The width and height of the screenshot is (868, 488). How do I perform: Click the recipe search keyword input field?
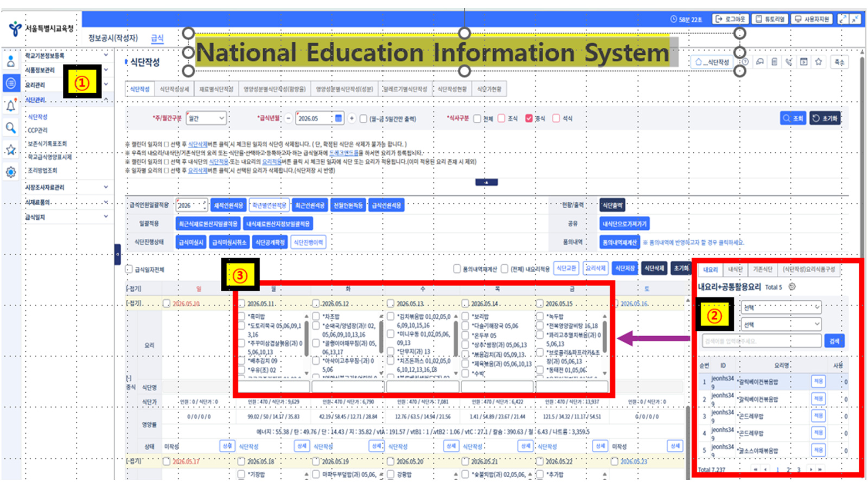click(761, 341)
